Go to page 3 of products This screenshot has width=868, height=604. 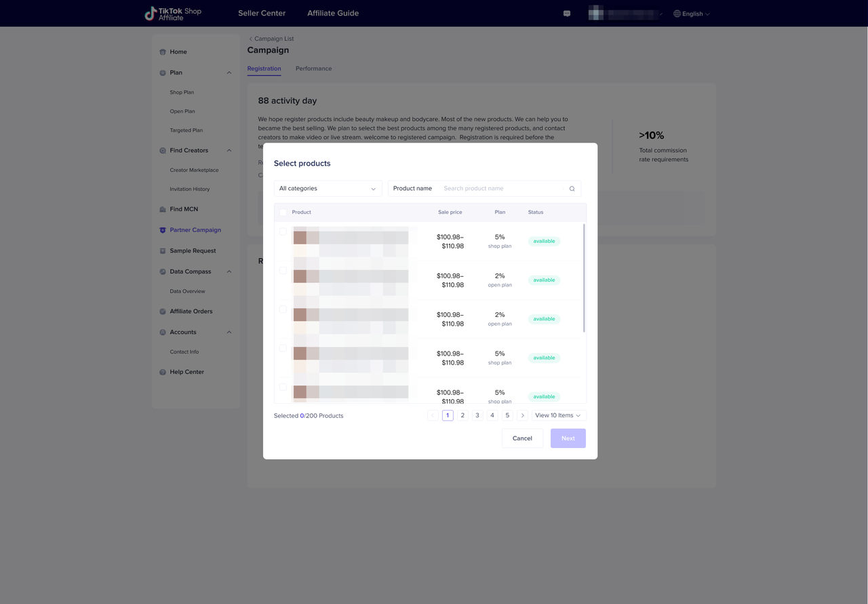pyautogui.click(x=477, y=415)
